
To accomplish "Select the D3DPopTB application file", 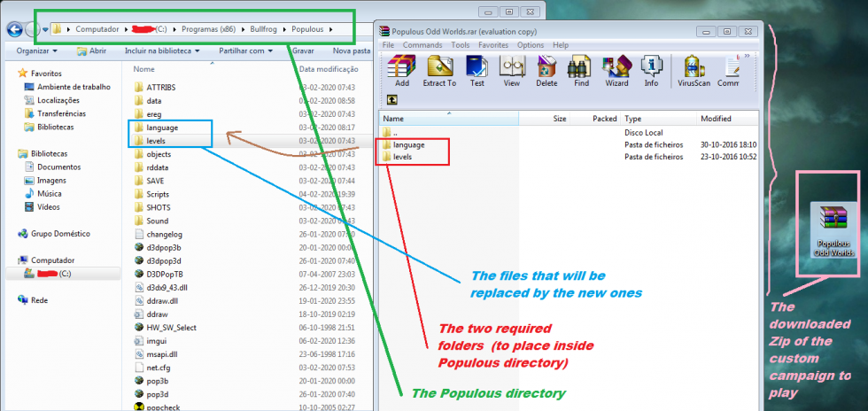I will 159,274.
